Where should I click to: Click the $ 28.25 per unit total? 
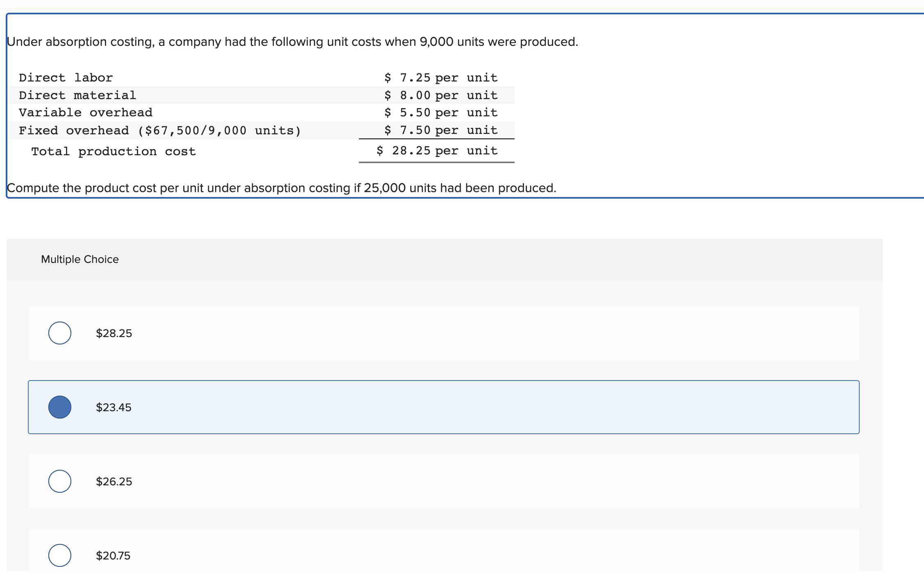[437, 151]
